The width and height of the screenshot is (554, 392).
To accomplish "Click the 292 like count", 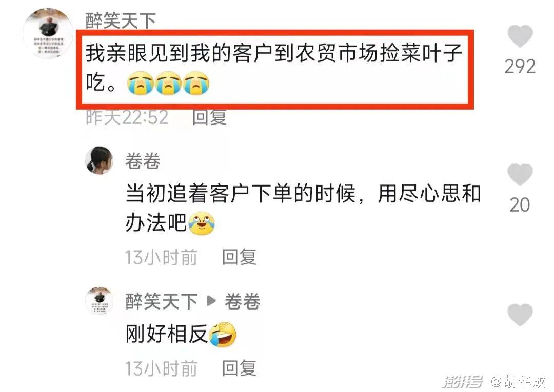I will (x=520, y=67).
